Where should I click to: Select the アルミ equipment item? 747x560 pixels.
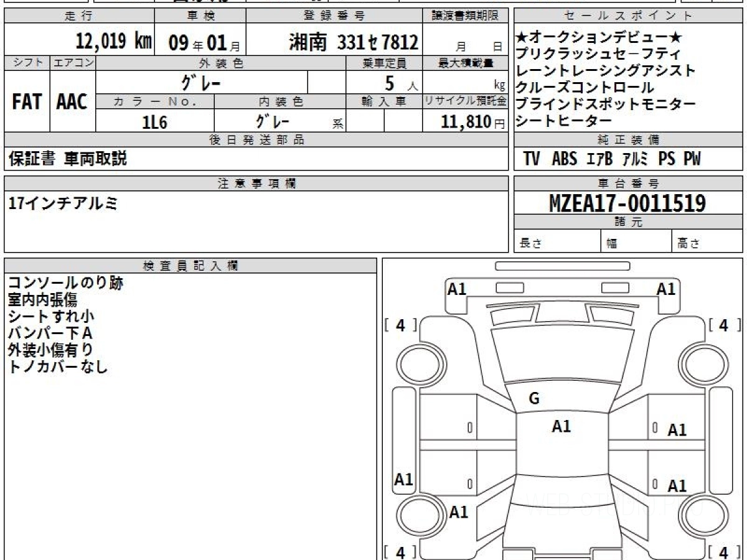click(x=636, y=159)
